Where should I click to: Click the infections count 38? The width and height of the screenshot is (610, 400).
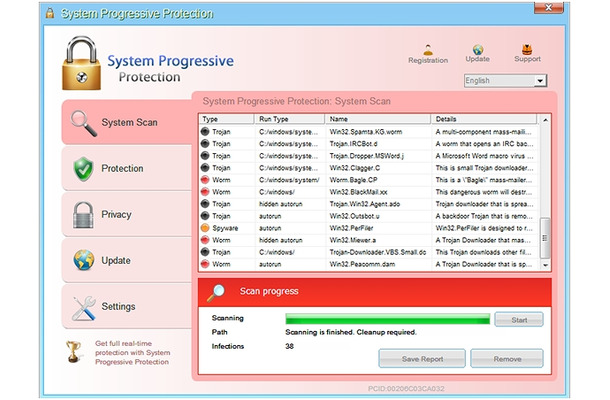point(289,346)
